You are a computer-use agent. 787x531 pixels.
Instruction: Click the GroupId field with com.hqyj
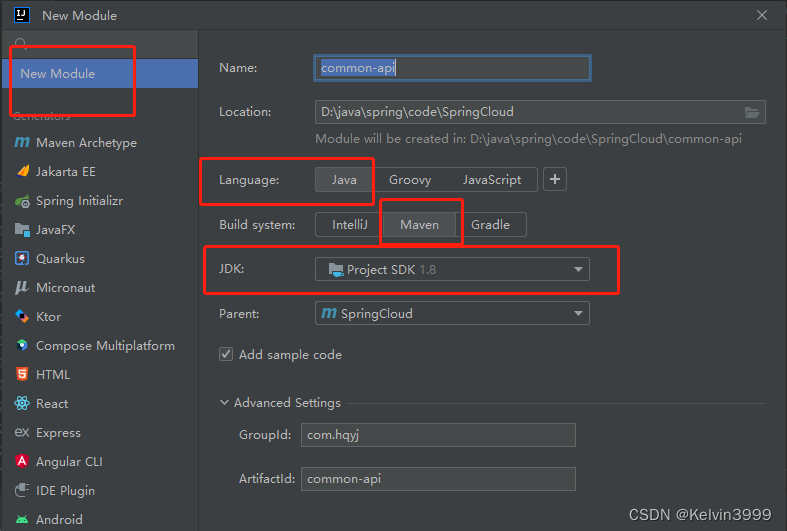(438, 435)
